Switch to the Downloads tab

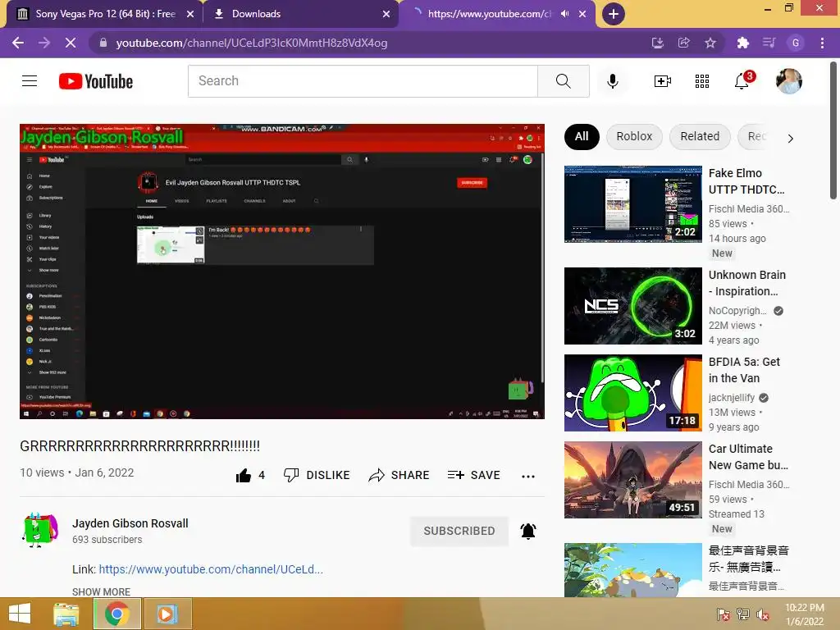[x=256, y=14]
